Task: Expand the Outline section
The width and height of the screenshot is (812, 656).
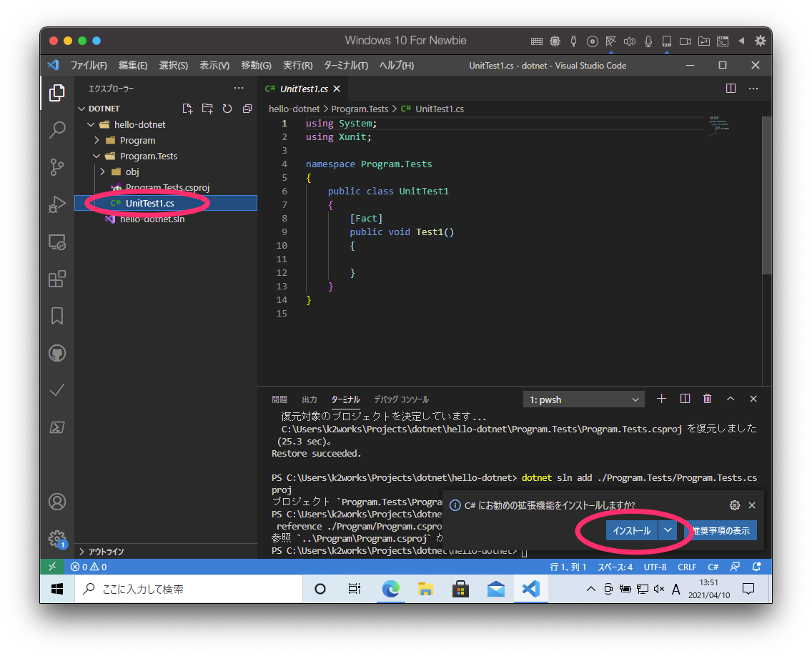Action: coord(81,552)
